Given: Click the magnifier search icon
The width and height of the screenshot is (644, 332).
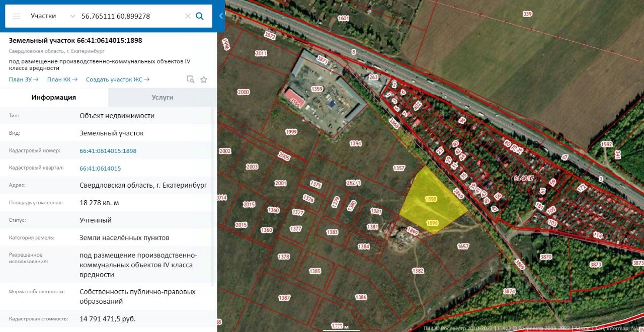Looking at the screenshot, I should coord(200,16).
